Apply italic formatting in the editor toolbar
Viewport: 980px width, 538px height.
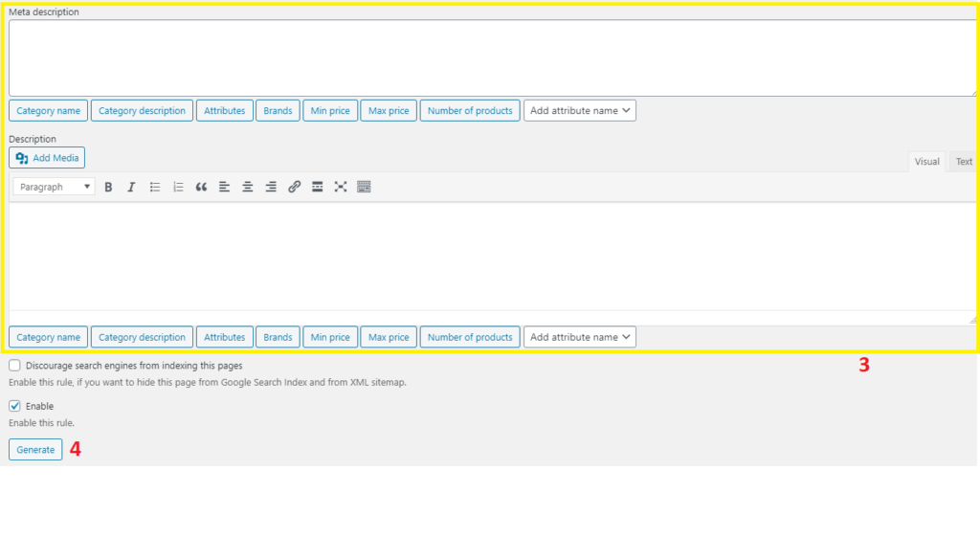tap(131, 187)
